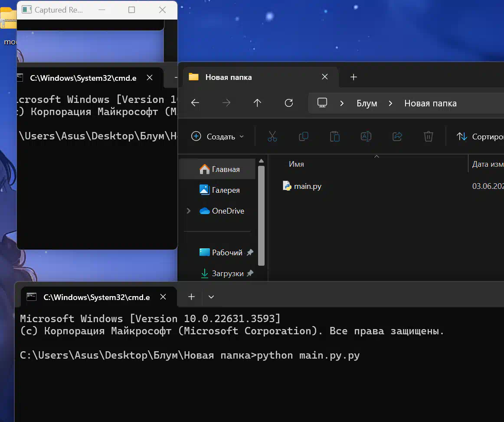Open the Сортировать sort menu
This screenshot has width=504, height=422.
[480, 136]
